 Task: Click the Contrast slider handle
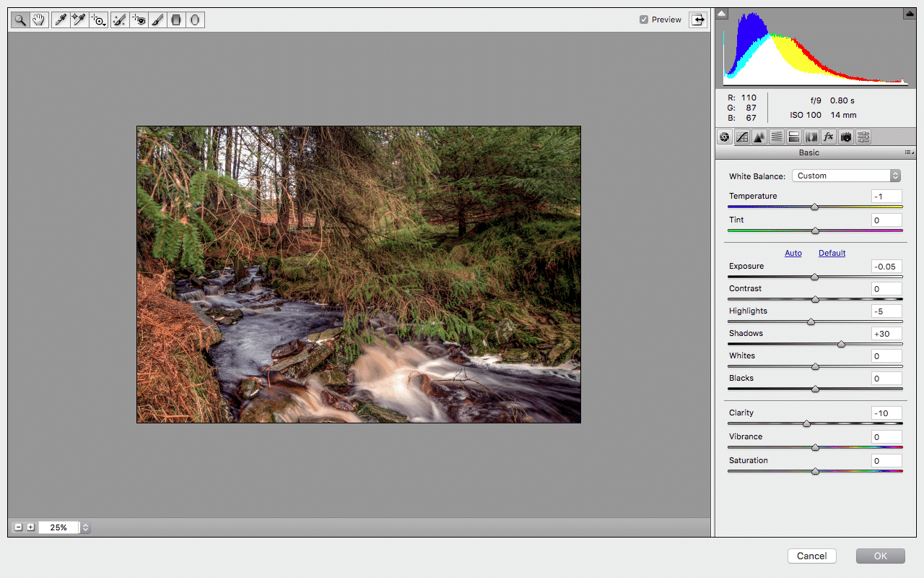(815, 299)
